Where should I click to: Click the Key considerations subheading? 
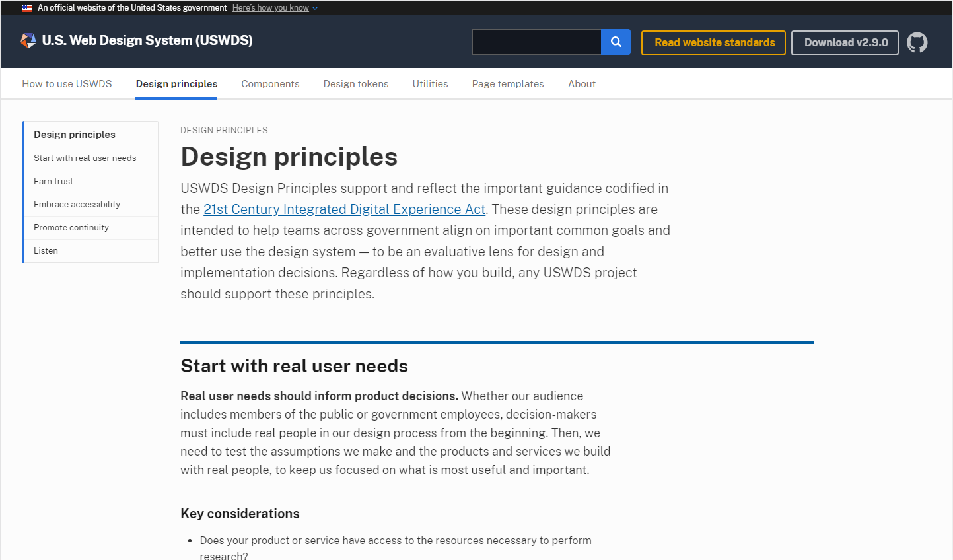coord(240,514)
